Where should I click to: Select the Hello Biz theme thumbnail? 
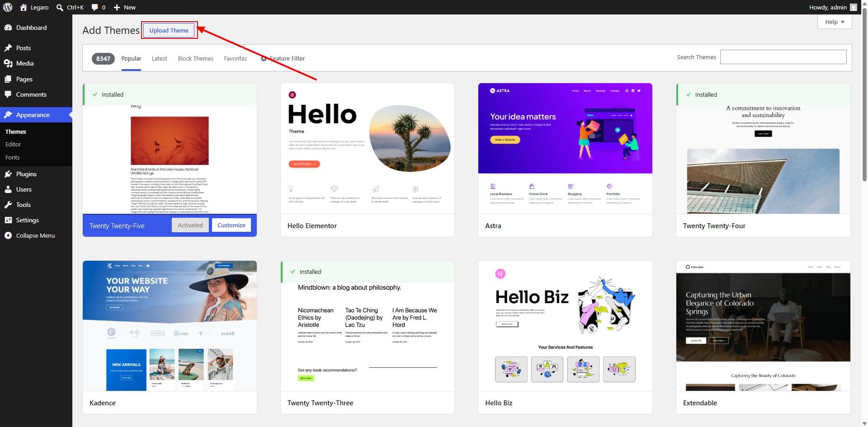pyautogui.click(x=565, y=326)
